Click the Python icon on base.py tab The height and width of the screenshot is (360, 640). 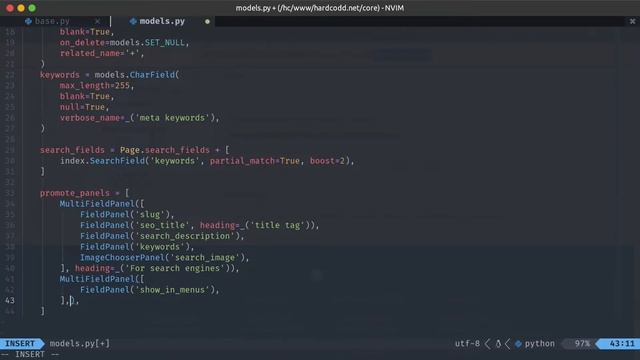click(x=28, y=21)
